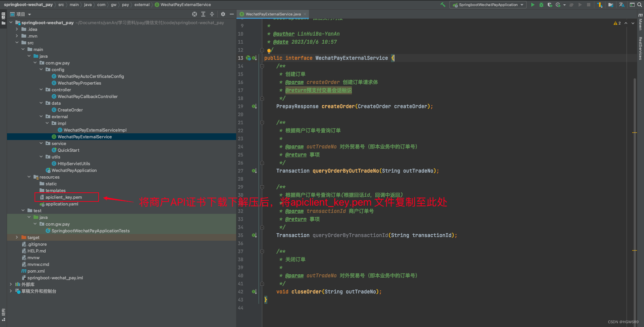Select the apiclient_key.pem file

tap(64, 197)
